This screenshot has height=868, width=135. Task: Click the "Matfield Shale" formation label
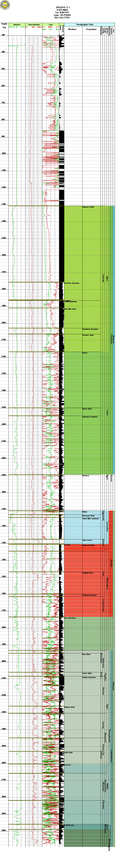click(88, 573)
